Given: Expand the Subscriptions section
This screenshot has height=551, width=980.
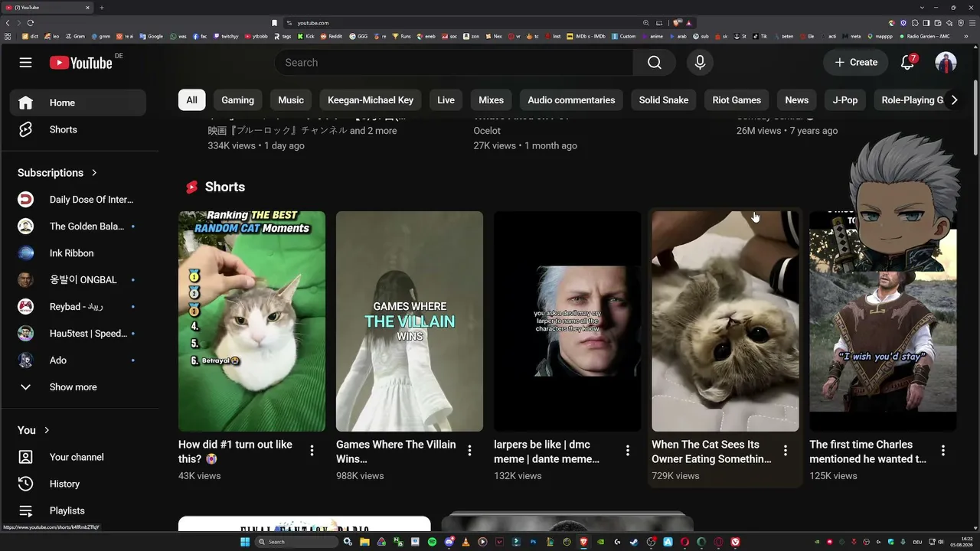Looking at the screenshot, I should 57,173.
